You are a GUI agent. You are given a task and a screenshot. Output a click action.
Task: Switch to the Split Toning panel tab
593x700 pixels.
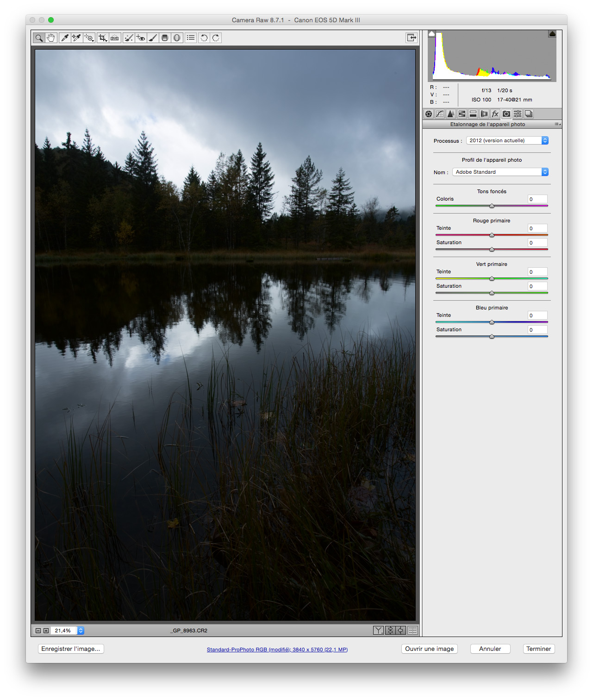coord(473,114)
